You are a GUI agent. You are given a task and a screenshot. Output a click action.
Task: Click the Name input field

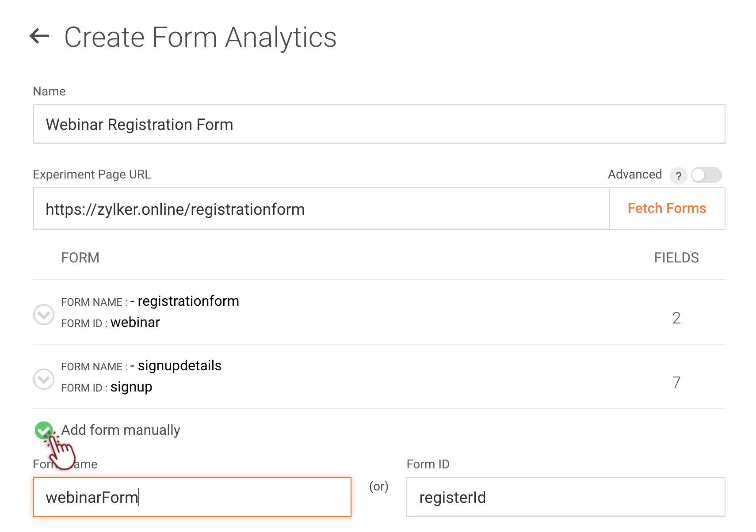(x=379, y=125)
